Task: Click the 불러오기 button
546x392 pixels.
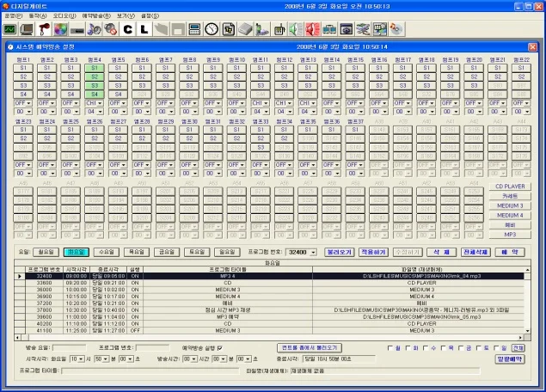Action: coord(340,252)
